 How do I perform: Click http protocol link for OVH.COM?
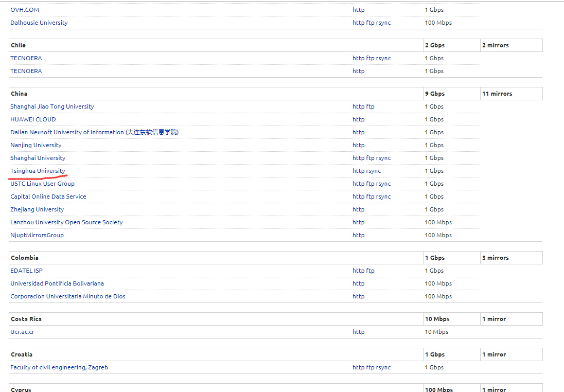pos(358,10)
